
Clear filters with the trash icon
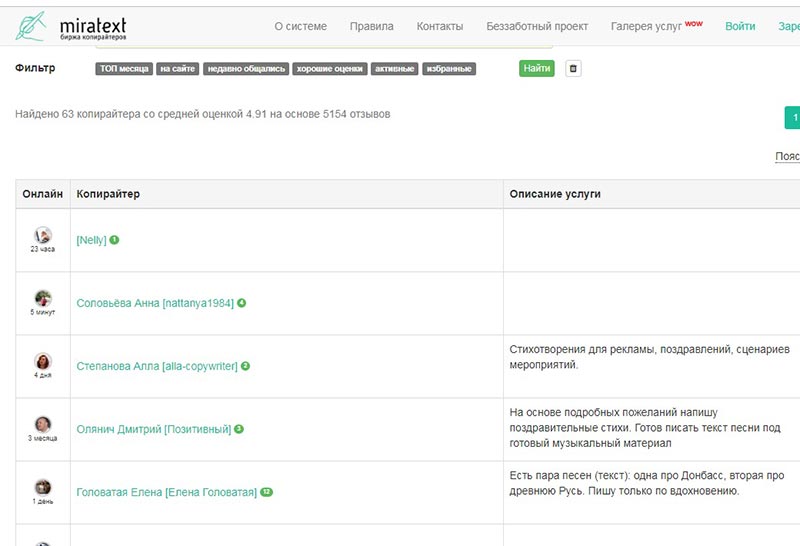pos(573,69)
